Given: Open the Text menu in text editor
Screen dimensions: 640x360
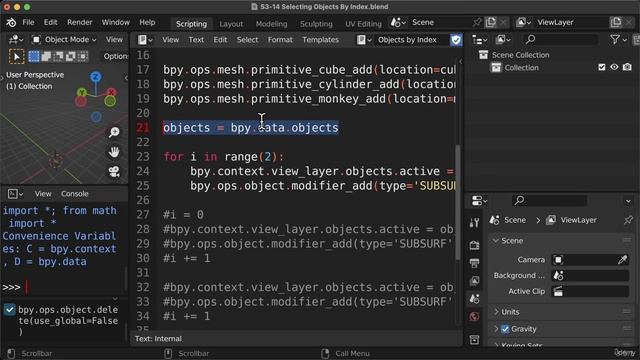Looking at the screenshot, I should (x=196, y=40).
